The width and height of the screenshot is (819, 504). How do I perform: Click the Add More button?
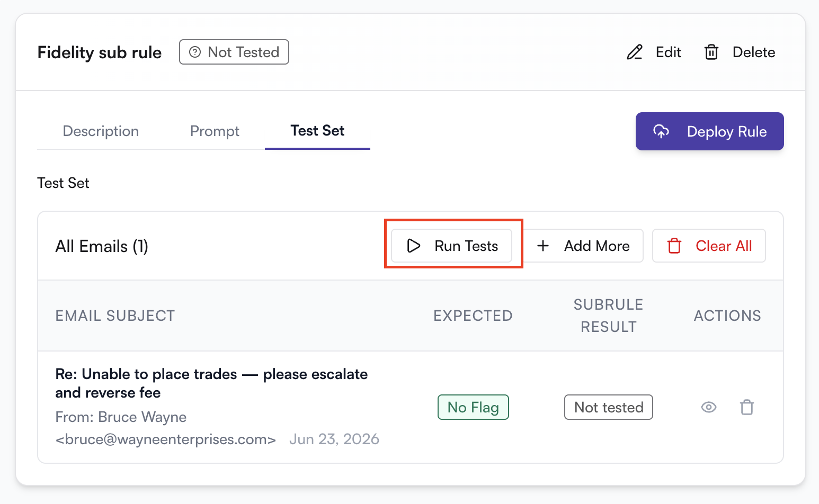tap(583, 246)
